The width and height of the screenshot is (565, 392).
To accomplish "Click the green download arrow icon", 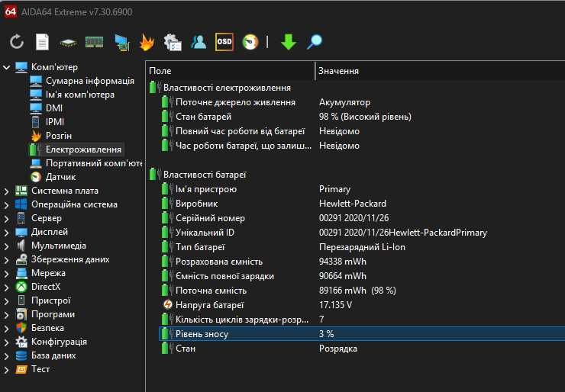I will 289,42.
